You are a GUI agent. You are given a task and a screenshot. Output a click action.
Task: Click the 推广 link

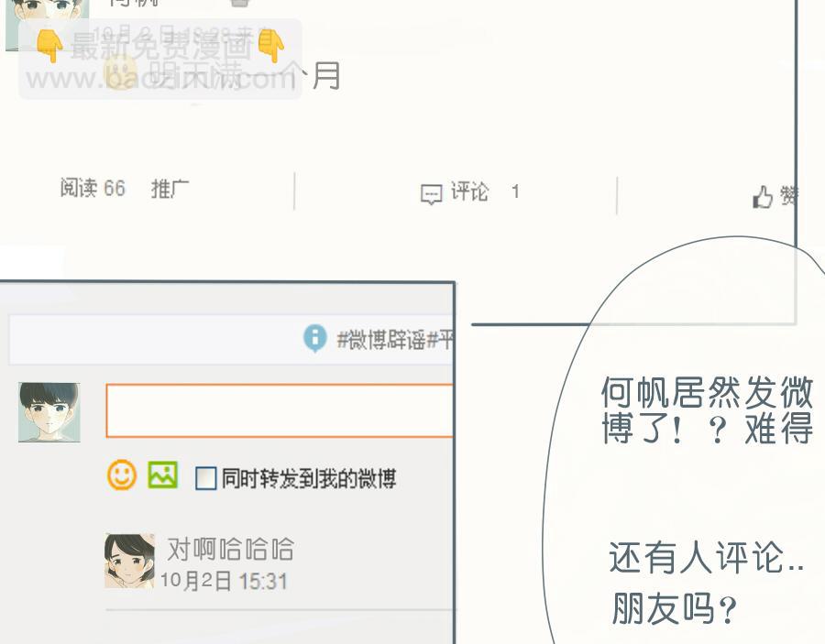pyautogui.click(x=170, y=188)
